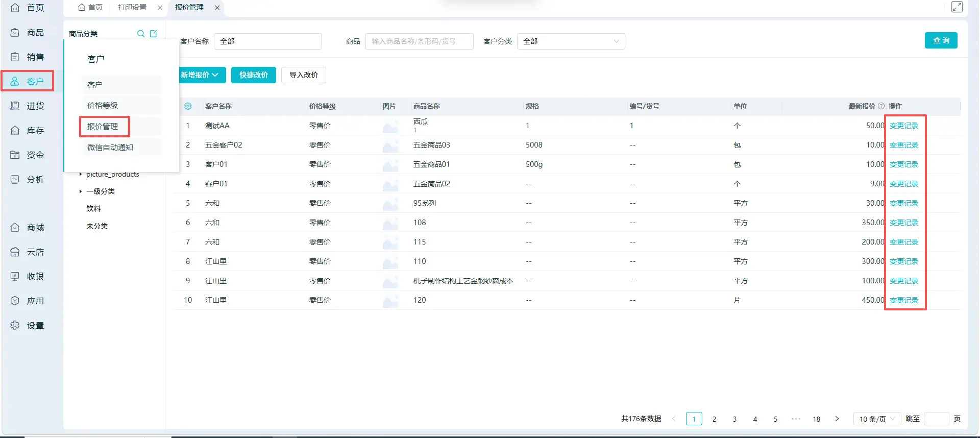
Task: Select the 饮料 category
Action: pyautogui.click(x=93, y=209)
